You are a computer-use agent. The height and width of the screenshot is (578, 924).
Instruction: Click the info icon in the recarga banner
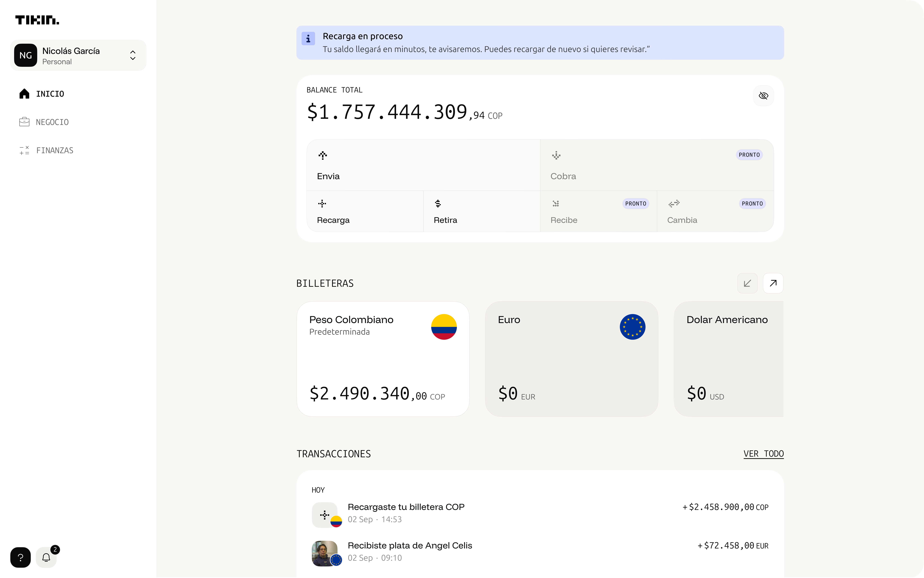(308, 39)
